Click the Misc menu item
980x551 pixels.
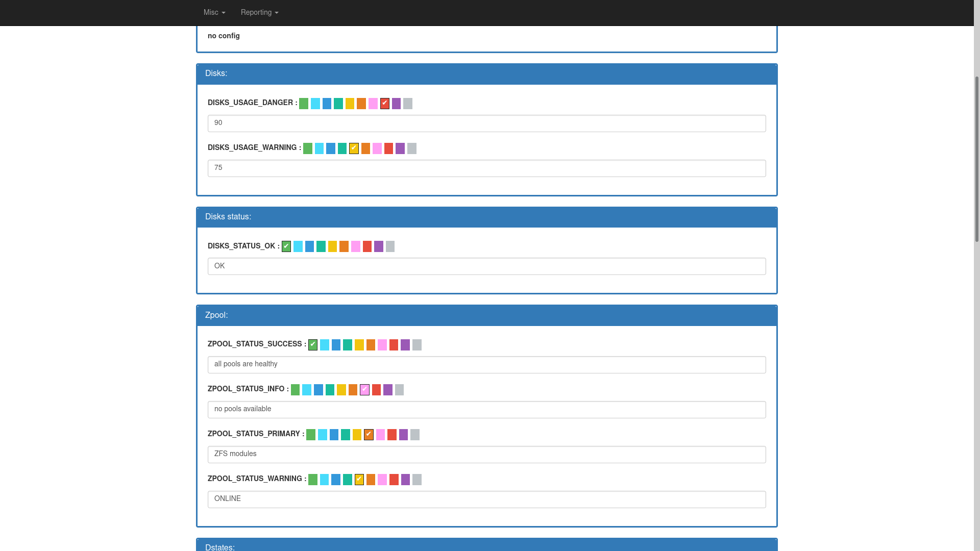pyautogui.click(x=215, y=12)
